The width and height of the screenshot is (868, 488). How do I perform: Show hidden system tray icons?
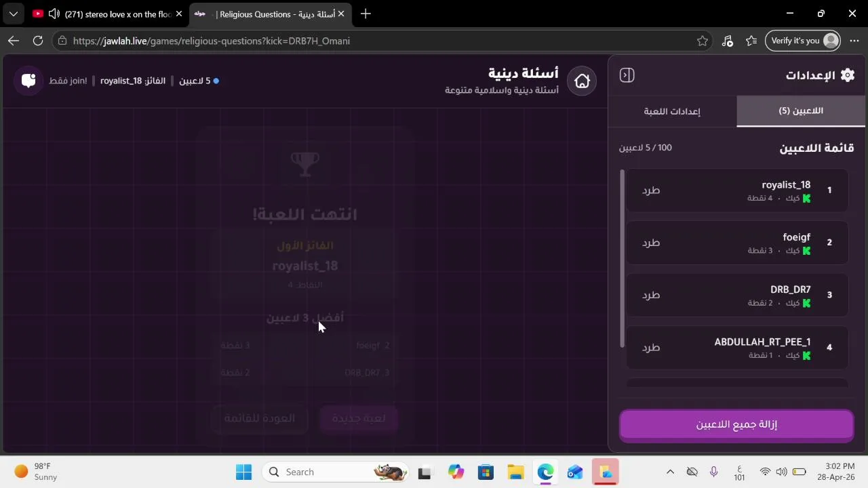[x=670, y=472]
